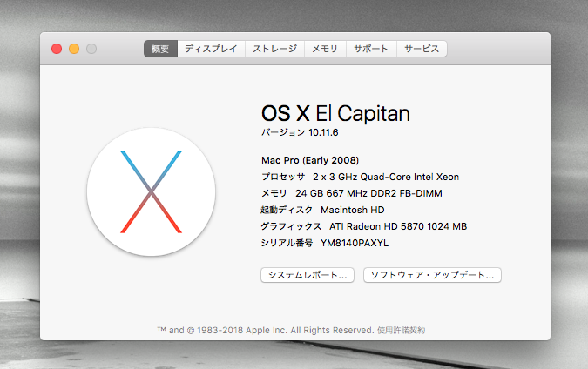Screen dimensions: 588x369
Task: Click the Mac Pro (Early 2008) text
Action: point(310,160)
